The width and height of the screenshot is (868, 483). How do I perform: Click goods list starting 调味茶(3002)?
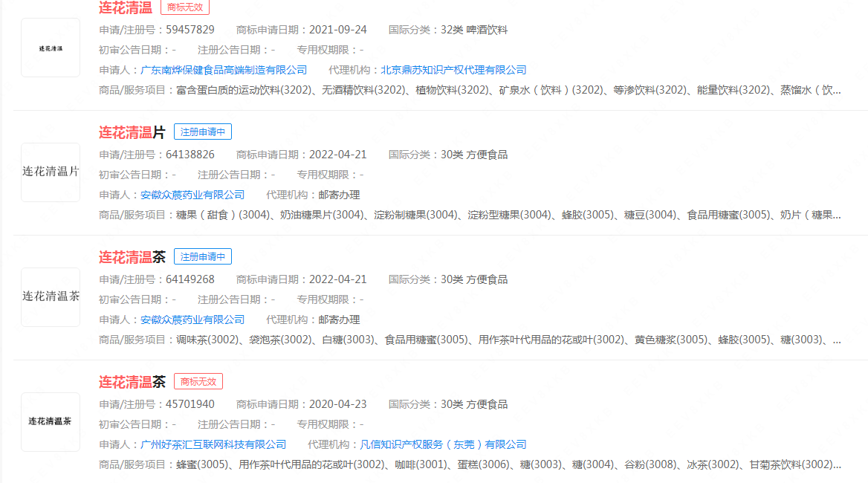click(x=508, y=340)
